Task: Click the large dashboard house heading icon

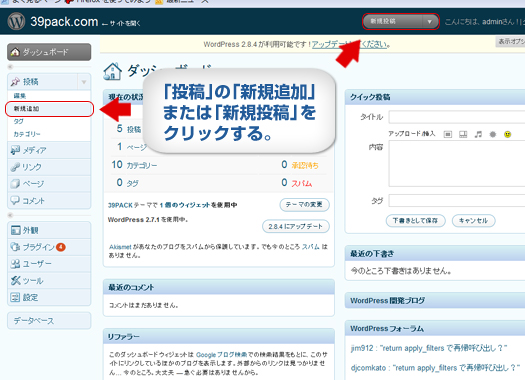Action: pyautogui.click(x=112, y=71)
